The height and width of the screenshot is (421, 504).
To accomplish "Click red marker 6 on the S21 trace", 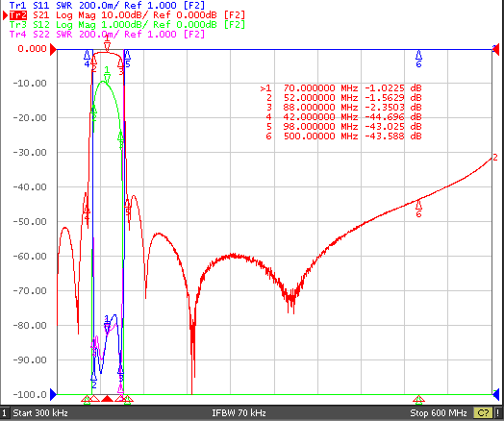I will click(x=418, y=209).
